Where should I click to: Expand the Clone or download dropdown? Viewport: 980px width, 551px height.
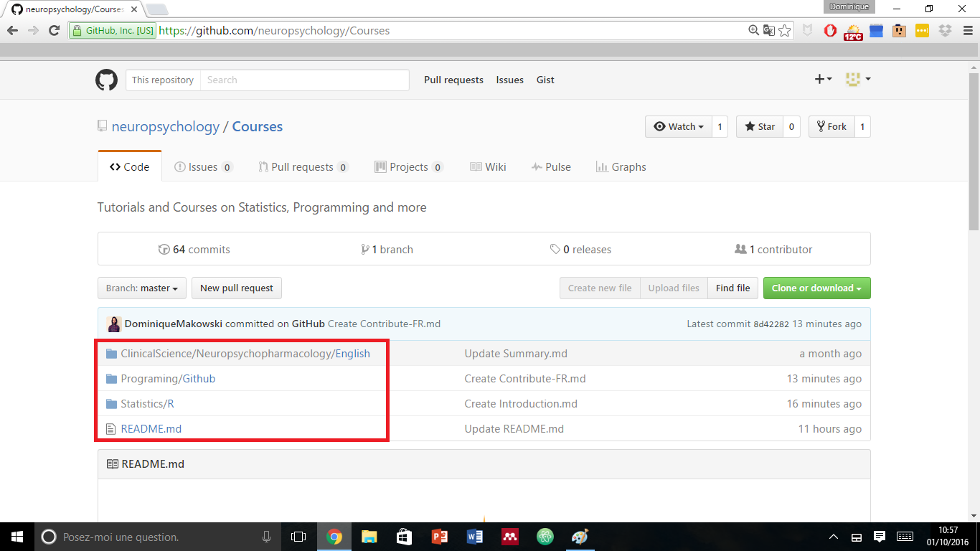(817, 288)
